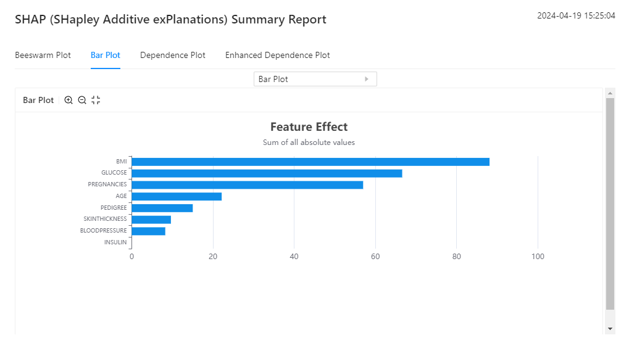Click the scrollbar up arrow icon
Screen dimensions: 629x364
pyautogui.click(x=610, y=93)
